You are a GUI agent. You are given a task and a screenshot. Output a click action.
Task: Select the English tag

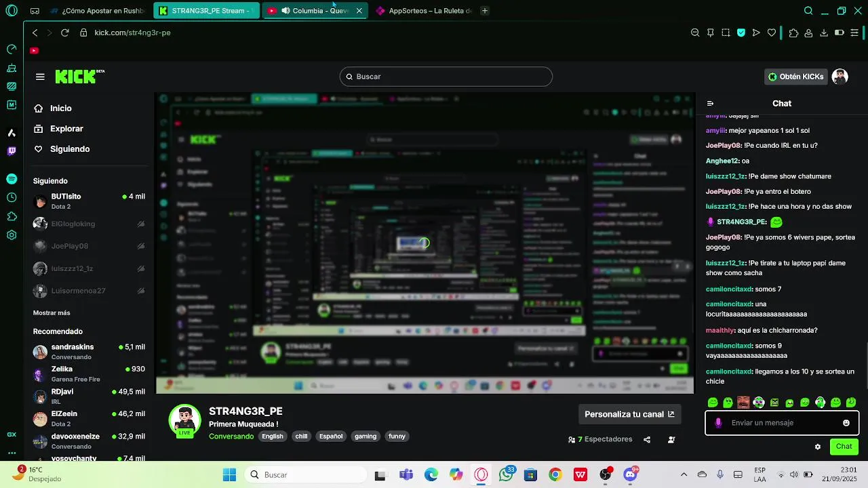pyautogui.click(x=273, y=436)
